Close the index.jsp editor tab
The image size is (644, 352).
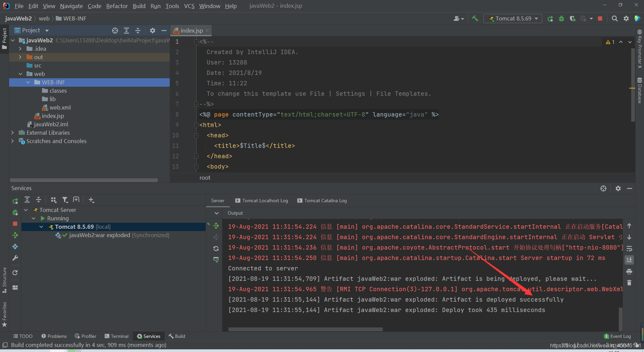(207, 31)
